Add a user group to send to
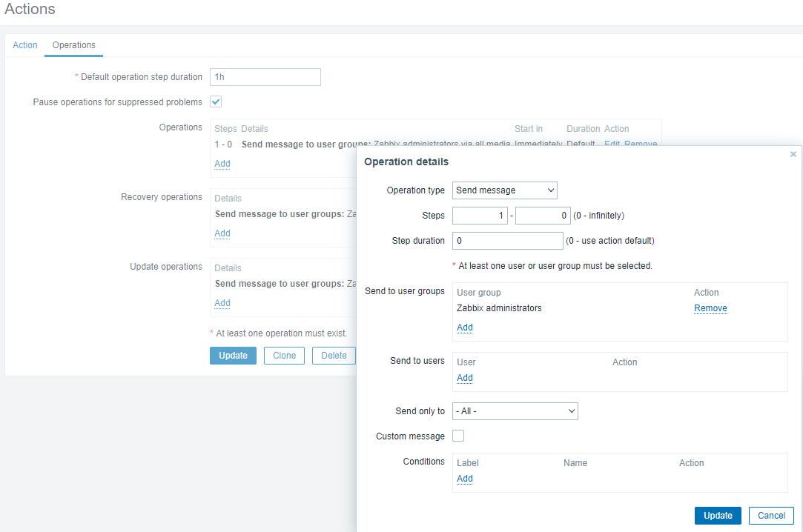The width and height of the screenshot is (803, 532). (x=465, y=327)
